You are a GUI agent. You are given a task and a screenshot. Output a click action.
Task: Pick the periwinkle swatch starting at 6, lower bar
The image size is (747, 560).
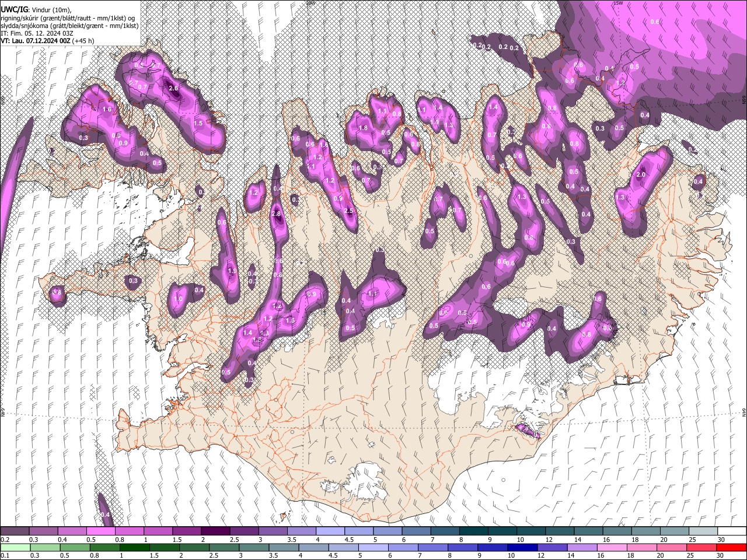tap(403, 547)
